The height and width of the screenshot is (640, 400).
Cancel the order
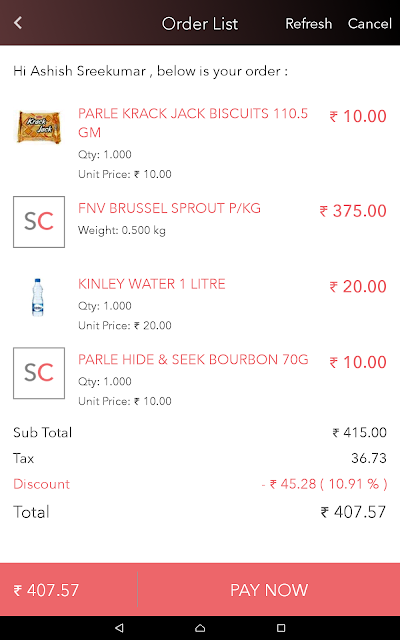click(x=370, y=24)
